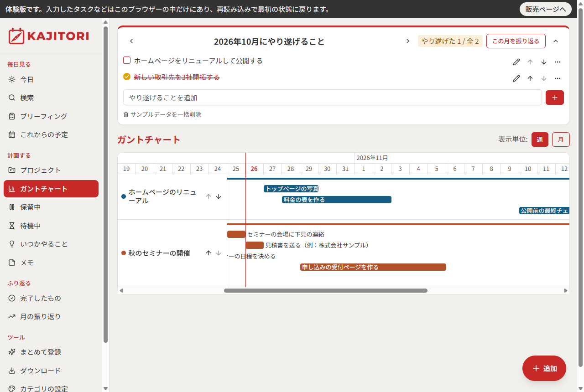
Task: Open more options for 新しい取引先 goal
Action: [x=558, y=78]
